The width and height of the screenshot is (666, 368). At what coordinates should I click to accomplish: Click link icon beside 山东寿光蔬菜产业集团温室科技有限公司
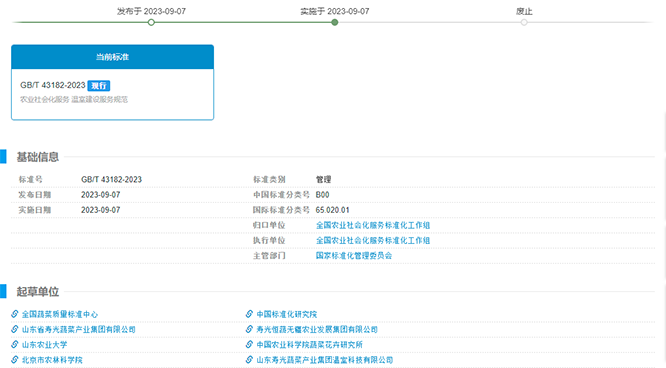[249, 360]
